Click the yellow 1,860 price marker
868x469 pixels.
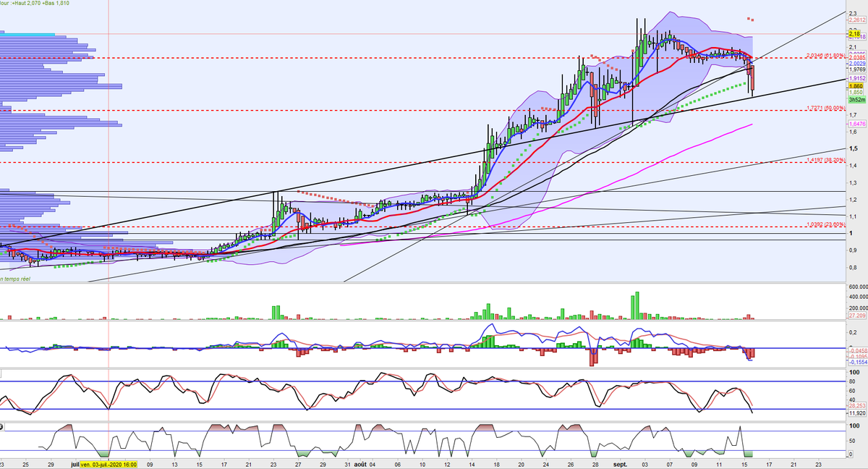tap(855, 86)
